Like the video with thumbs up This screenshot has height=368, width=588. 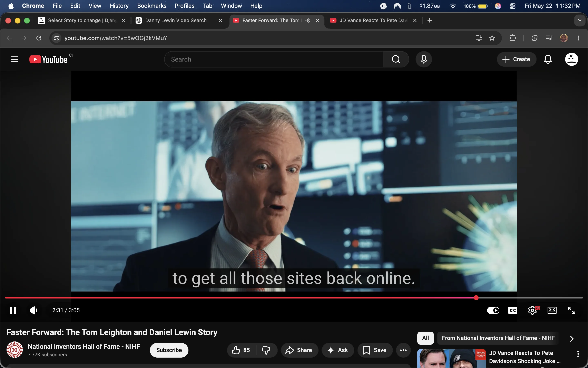241,350
